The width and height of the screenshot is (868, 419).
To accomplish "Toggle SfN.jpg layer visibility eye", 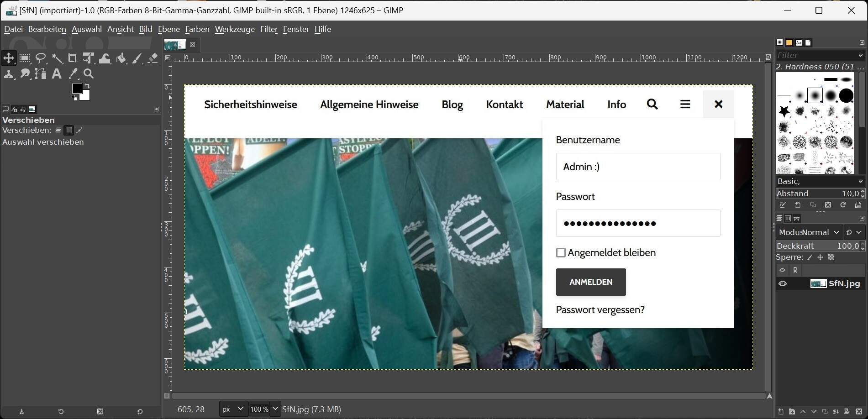I will pos(783,283).
